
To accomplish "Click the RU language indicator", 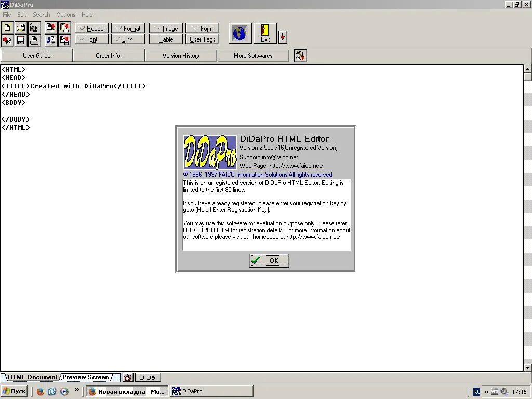I will pos(476,392).
